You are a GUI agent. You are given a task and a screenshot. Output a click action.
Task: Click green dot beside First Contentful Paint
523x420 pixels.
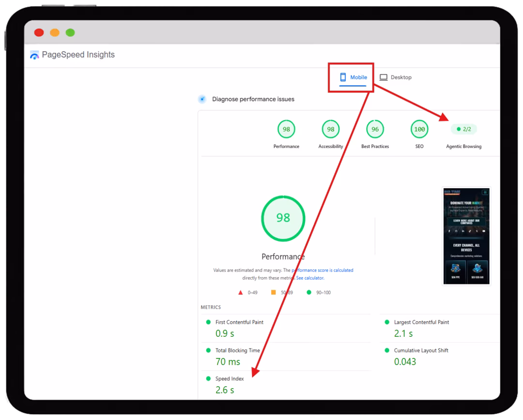pos(208,322)
